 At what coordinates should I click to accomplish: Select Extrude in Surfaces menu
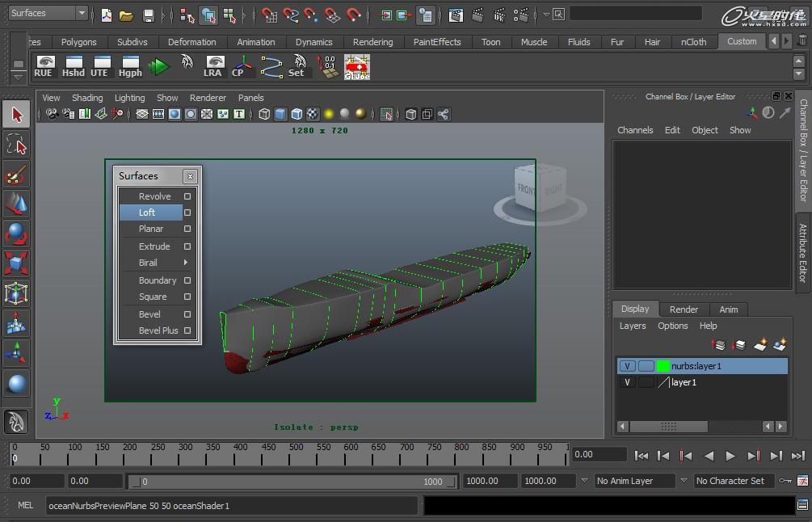(x=154, y=246)
